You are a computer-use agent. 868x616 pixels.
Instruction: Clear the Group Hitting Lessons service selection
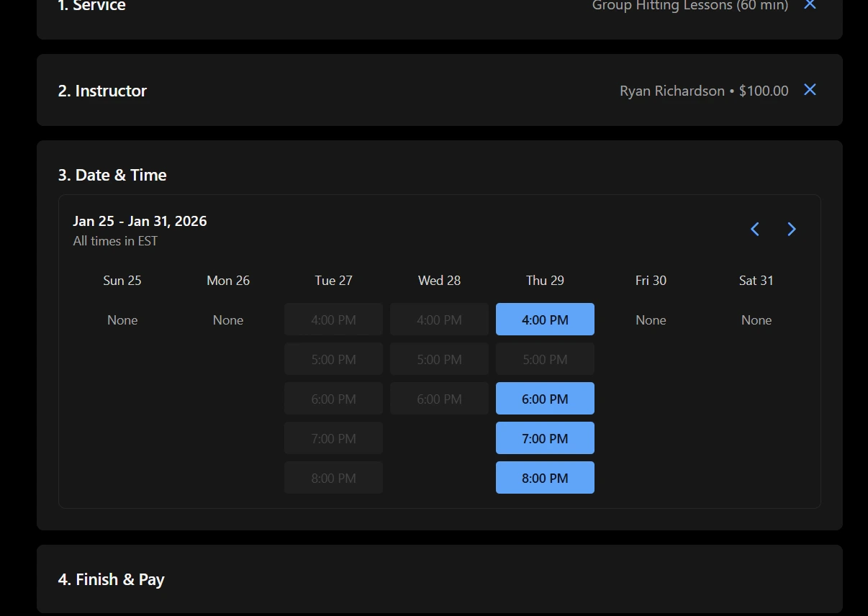tap(810, 5)
